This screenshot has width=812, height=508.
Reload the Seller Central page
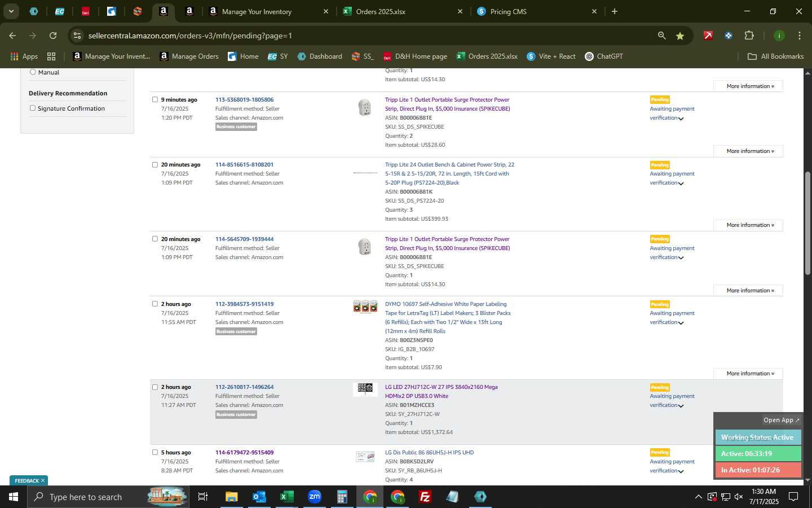pos(53,36)
